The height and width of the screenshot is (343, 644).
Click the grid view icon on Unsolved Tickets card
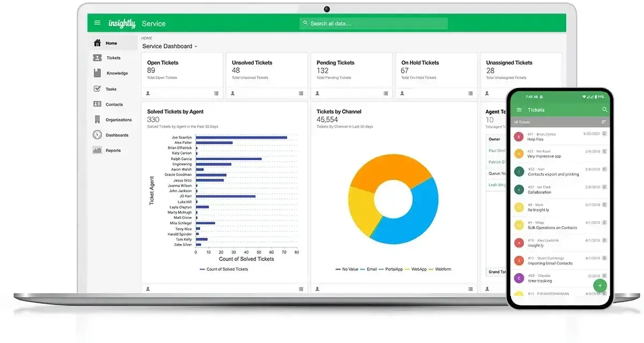click(301, 93)
